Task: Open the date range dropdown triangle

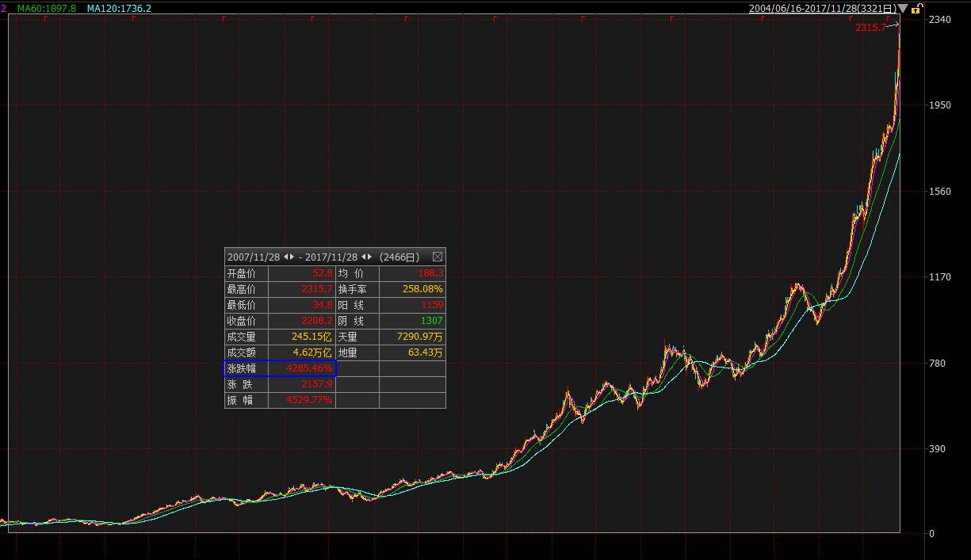Action: click(902, 9)
